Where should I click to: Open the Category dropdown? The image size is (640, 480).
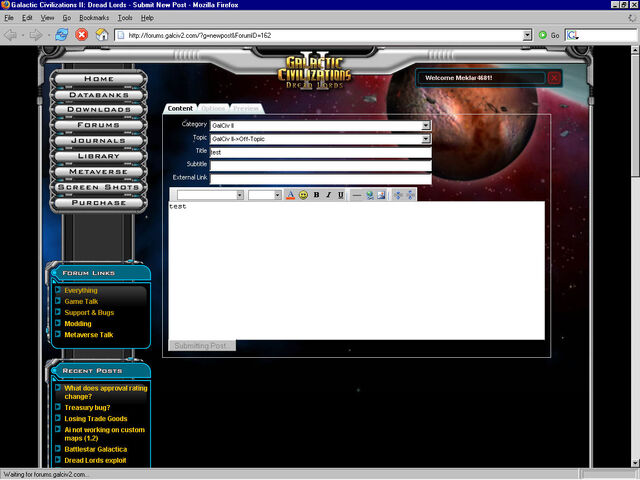pyautogui.click(x=426, y=125)
